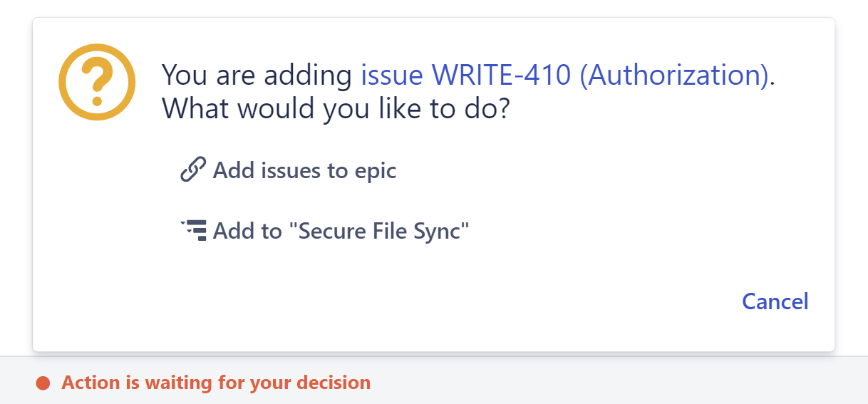Open the issue WRITE-410 link
Viewport: 868px width, 404px height.
click(x=567, y=75)
